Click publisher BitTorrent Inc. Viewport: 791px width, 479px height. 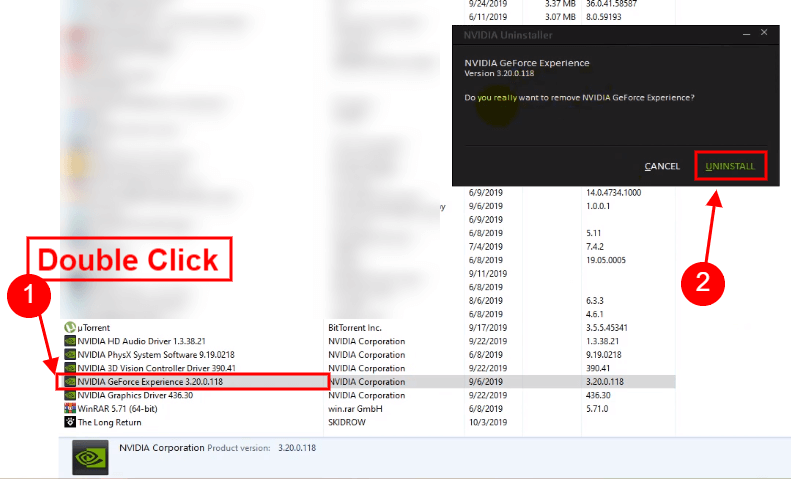click(x=355, y=328)
